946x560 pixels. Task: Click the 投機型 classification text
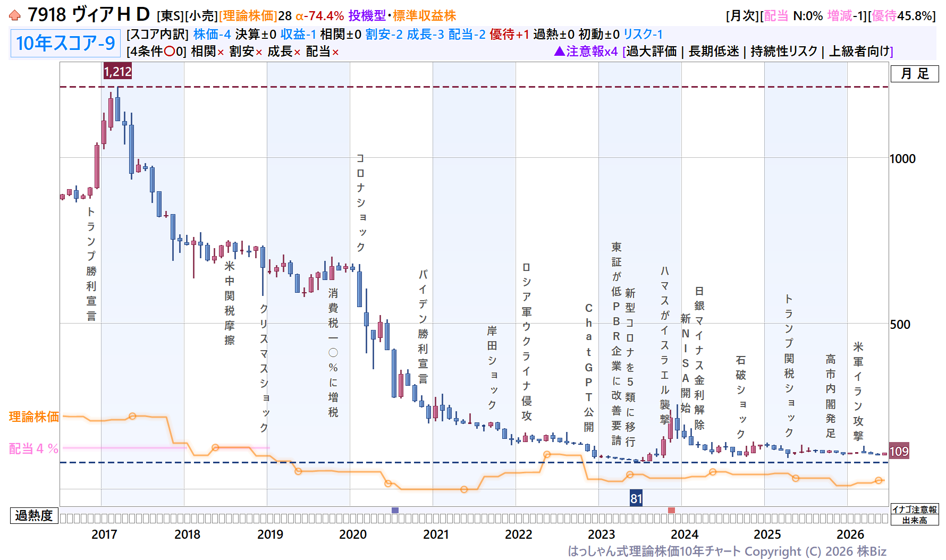pos(367,16)
